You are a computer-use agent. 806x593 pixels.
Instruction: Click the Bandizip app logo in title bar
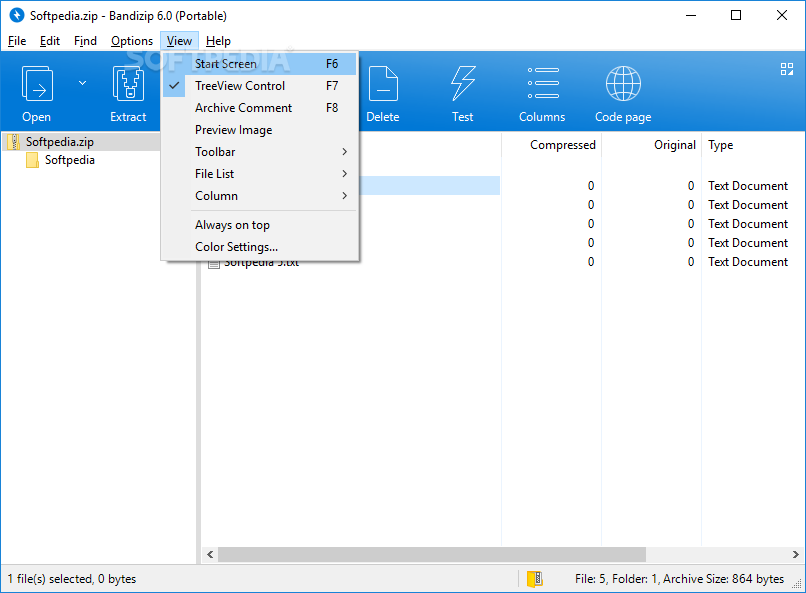point(16,15)
